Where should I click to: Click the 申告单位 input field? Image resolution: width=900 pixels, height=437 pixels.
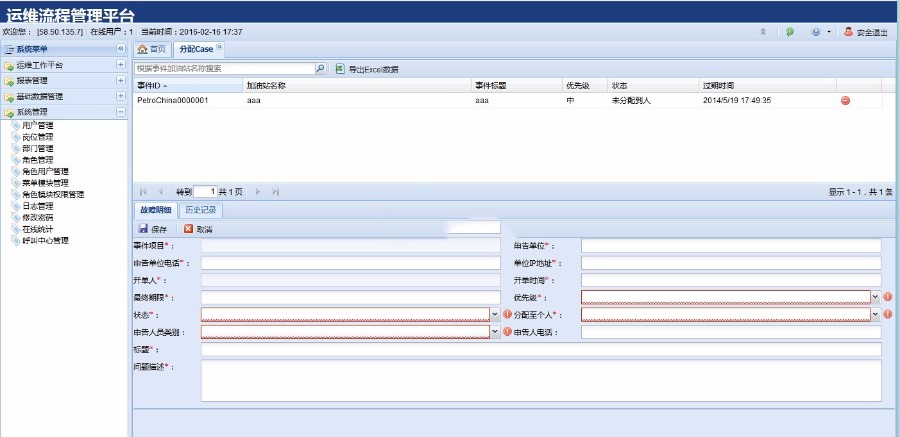[731, 246]
